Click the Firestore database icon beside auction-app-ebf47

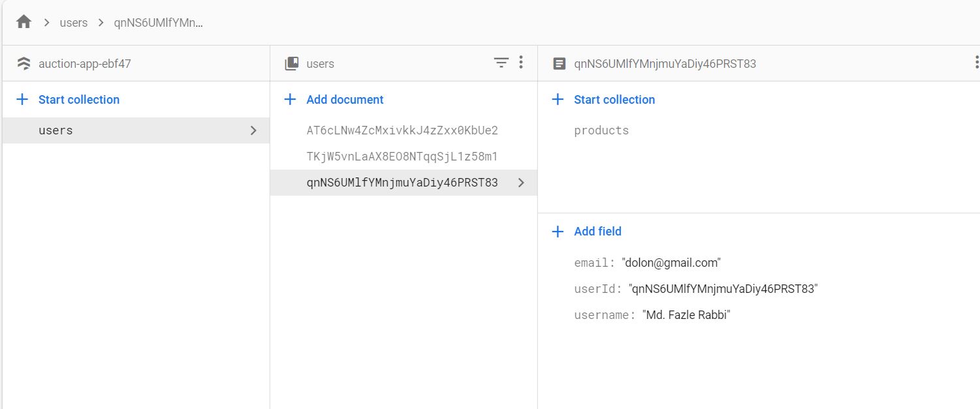click(24, 63)
